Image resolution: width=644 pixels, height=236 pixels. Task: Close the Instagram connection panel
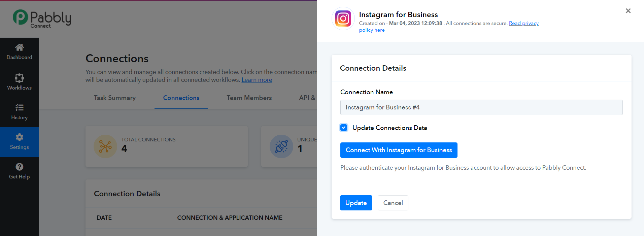coord(628,11)
